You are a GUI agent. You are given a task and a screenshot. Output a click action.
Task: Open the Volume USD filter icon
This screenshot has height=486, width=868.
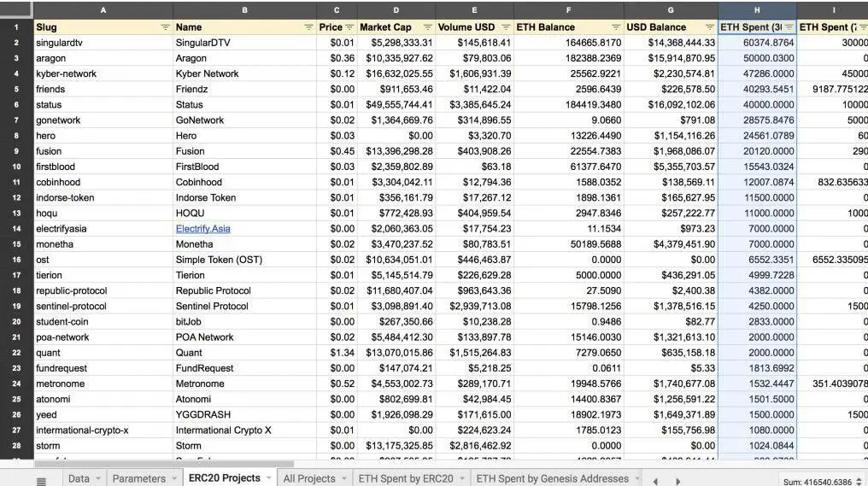tap(506, 27)
